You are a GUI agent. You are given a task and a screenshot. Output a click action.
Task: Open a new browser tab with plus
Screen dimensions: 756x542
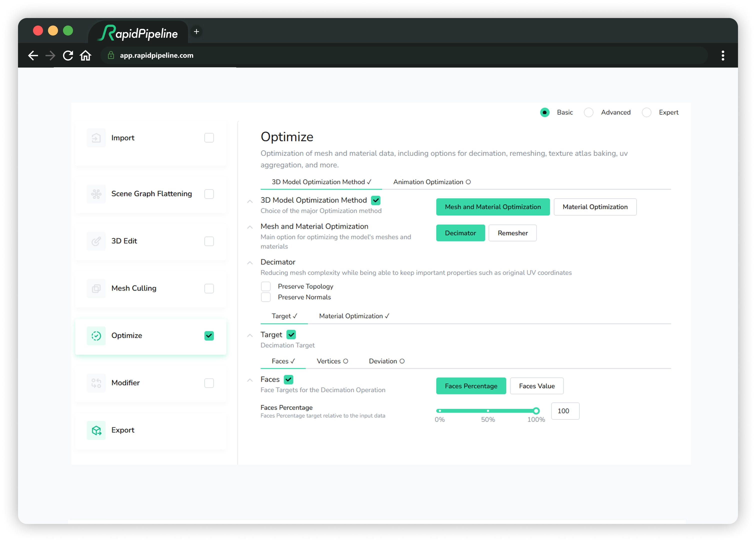click(x=196, y=32)
